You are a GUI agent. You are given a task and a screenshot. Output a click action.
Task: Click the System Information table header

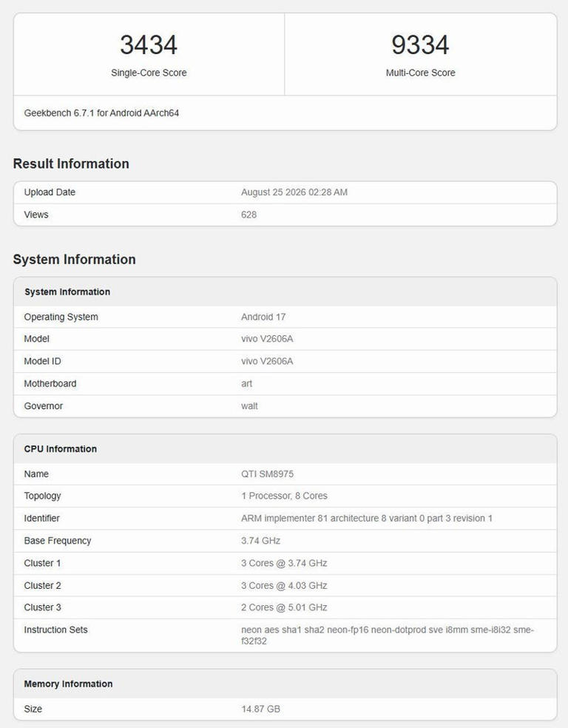(x=67, y=291)
